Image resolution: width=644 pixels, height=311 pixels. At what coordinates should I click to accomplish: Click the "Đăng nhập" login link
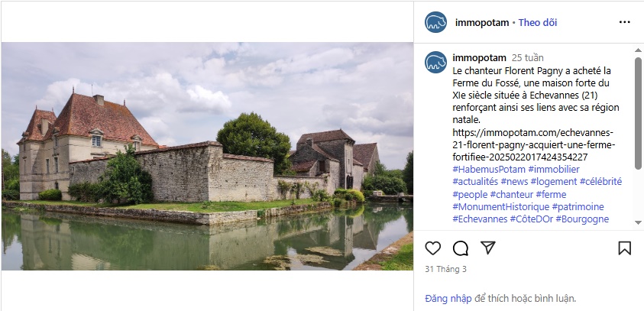point(448,298)
